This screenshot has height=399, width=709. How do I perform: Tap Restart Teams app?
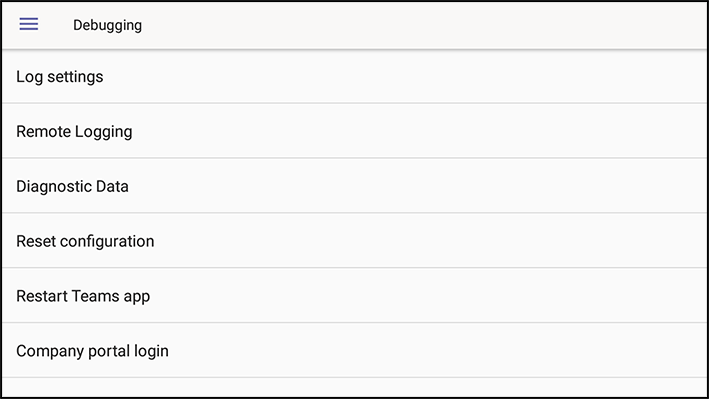coord(354,295)
